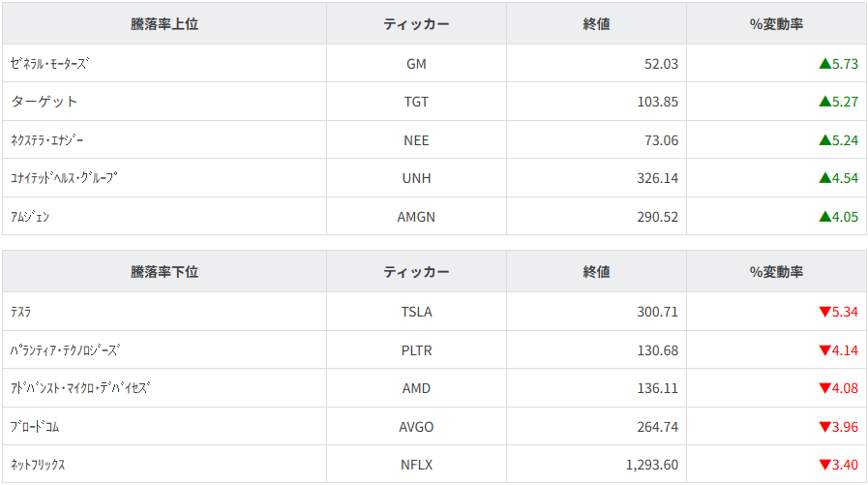
Task: Open the パランティア・テクノロジーズ entry
Action: [66, 350]
